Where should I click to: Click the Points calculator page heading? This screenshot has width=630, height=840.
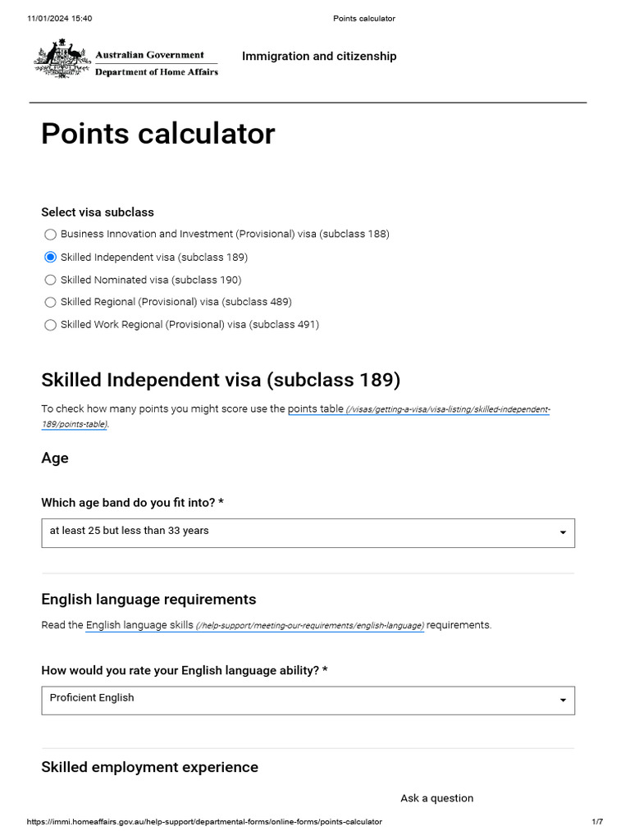(158, 134)
